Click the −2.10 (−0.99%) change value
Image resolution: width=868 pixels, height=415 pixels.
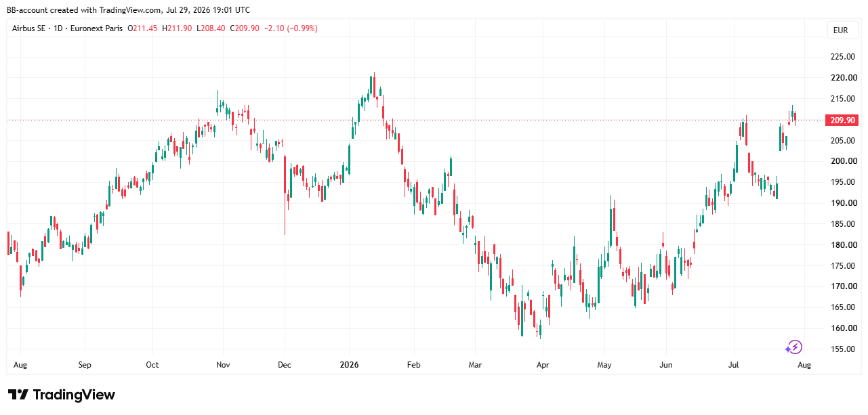pyautogui.click(x=290, y=28)
